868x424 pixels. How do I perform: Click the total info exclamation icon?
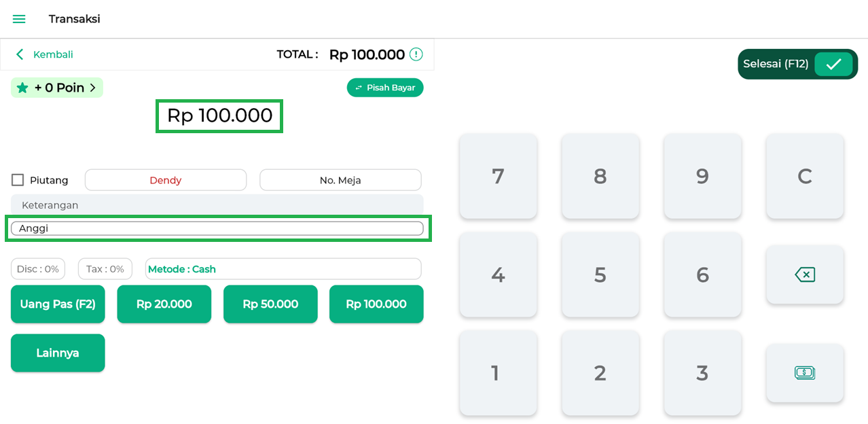click(416, 54)
